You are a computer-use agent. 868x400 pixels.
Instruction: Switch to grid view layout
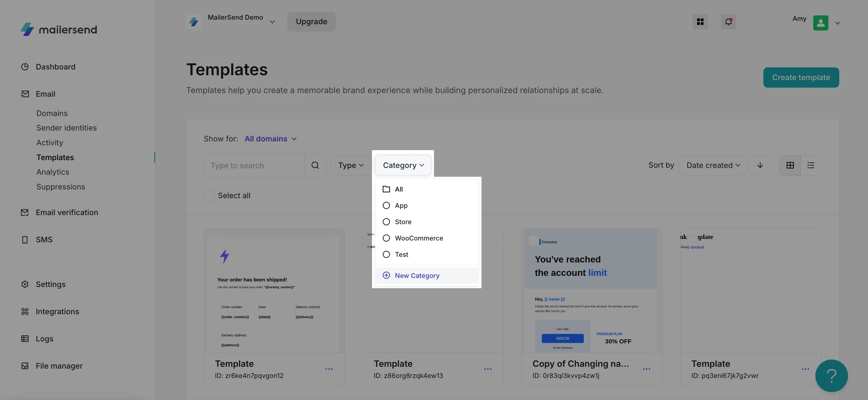pos(790,165)
